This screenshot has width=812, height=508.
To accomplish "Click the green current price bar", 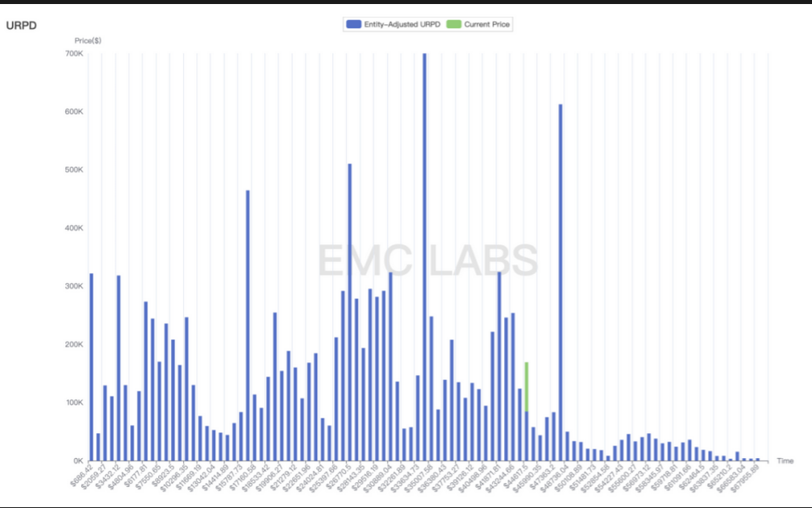I will [527, 387].
